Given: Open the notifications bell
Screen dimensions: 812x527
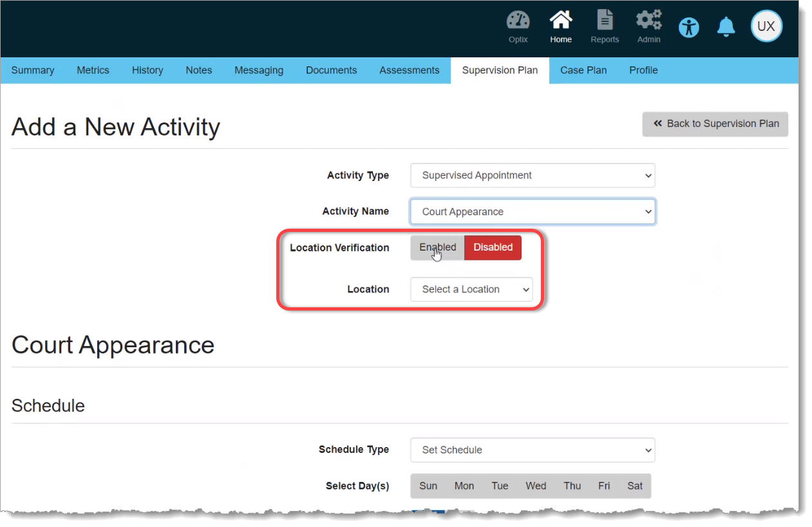Looking at the screenshot, I should (726, 27).
